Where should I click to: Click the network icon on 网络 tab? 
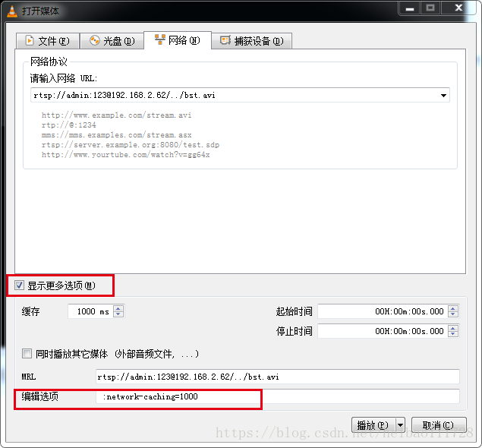pos(160,39)
